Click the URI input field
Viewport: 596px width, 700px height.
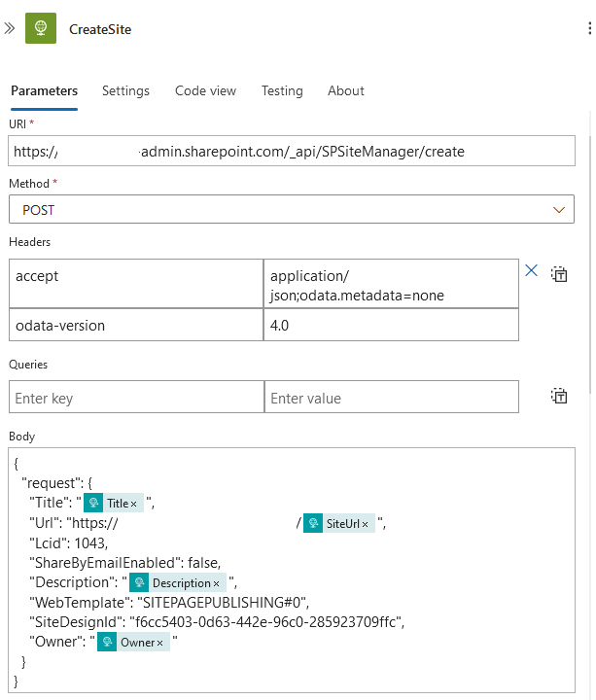click(292, 151)
